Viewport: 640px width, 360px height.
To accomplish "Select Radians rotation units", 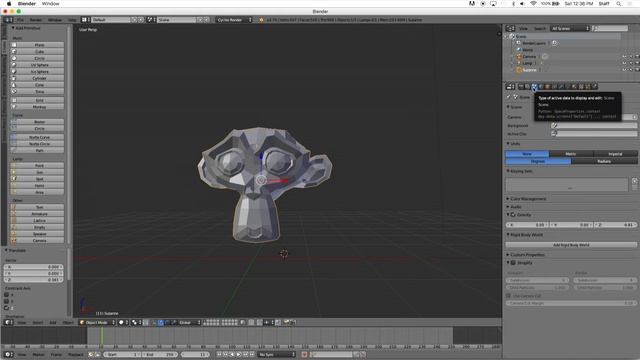I will click(x=604, y=161).
